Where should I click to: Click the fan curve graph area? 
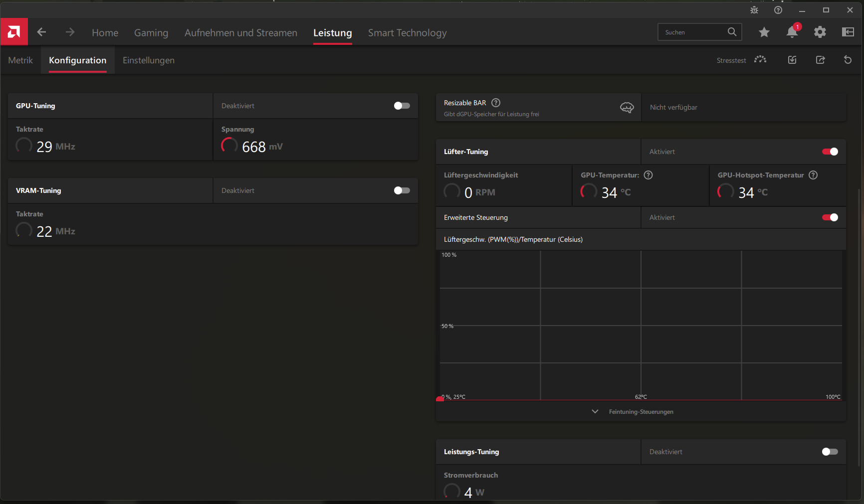pos(641,325)
